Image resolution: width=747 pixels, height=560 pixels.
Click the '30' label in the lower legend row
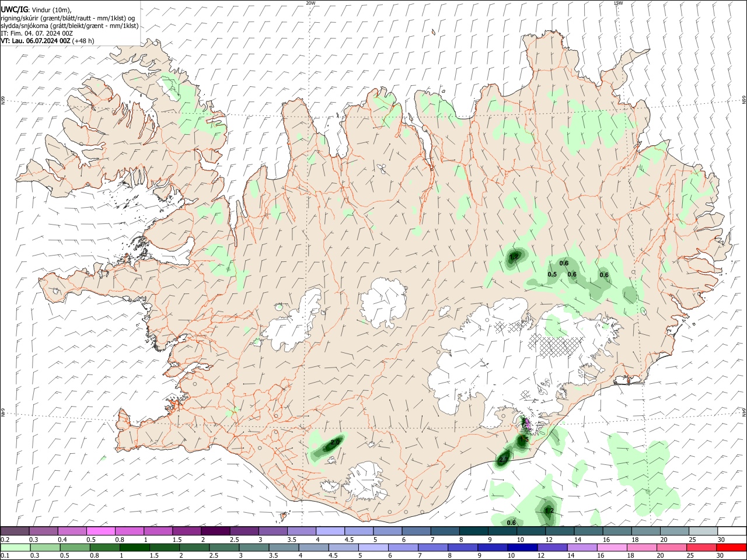[x=721, y=556]
